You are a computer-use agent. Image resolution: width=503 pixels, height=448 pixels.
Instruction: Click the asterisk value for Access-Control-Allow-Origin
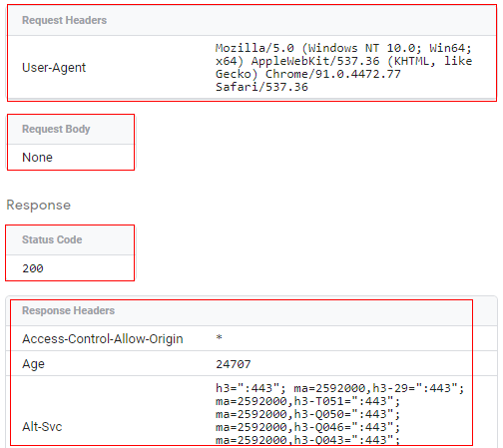coord(219,338)
